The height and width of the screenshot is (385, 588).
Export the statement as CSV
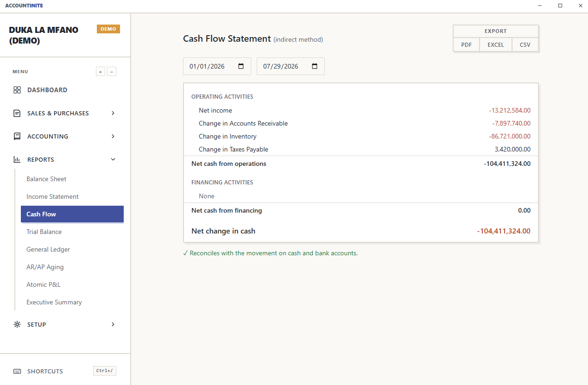click(x=525, y=45)
